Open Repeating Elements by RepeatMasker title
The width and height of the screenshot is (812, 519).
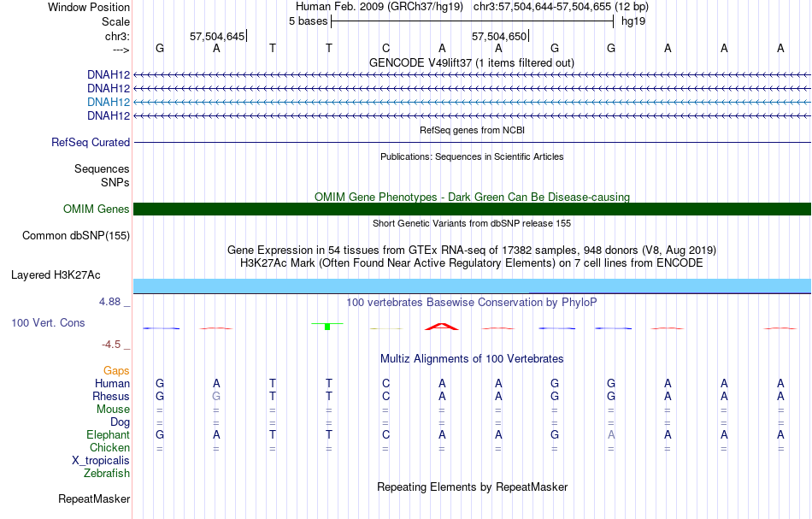coord(472,487)
